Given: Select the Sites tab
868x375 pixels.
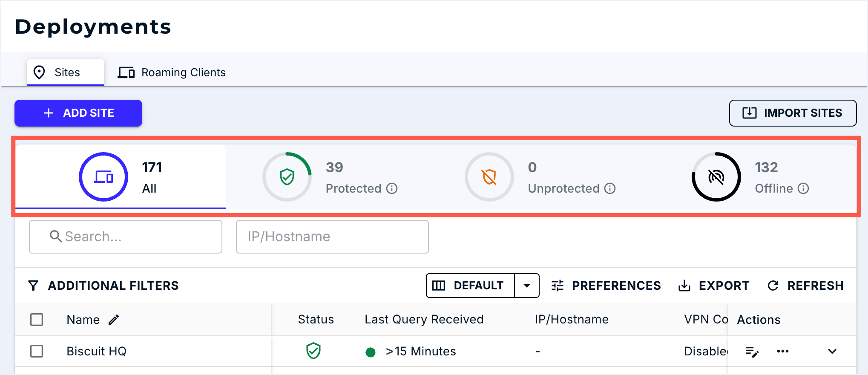Looking at the screenshot, I should coord(66,72).
